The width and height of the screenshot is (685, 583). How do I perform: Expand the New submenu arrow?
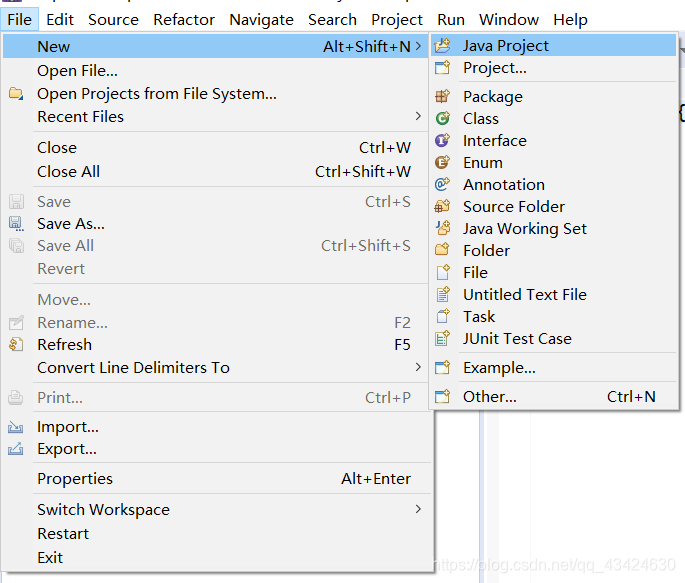click(419, 46)
